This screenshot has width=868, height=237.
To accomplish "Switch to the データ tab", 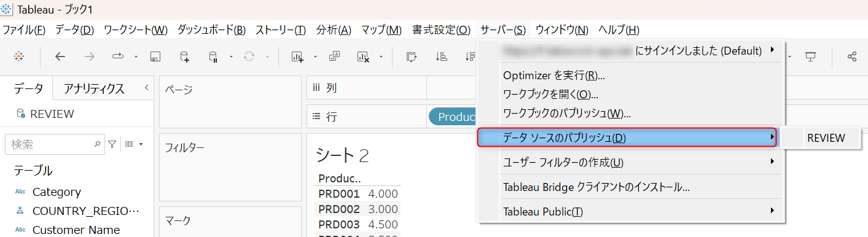I will (29, 88).
